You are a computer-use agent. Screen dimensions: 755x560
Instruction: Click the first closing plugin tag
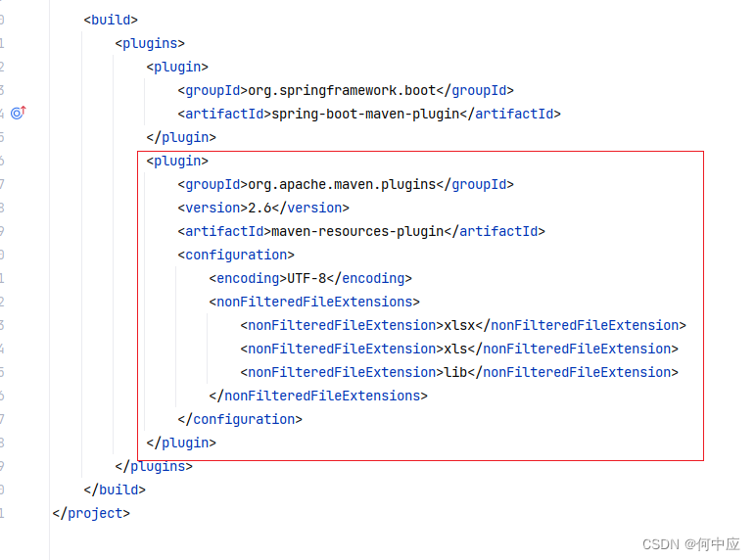tap(181, 138)
